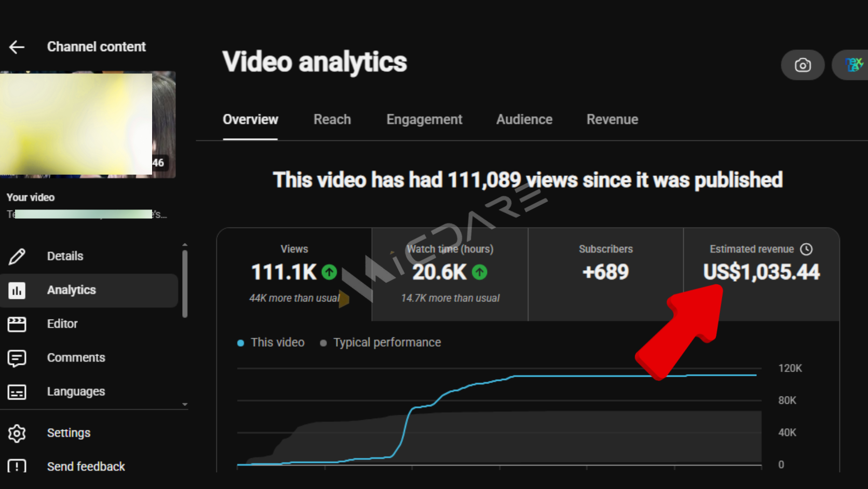Click the green up arrow next to 111.1K
868x489 pixels.
tap(329, 272)
